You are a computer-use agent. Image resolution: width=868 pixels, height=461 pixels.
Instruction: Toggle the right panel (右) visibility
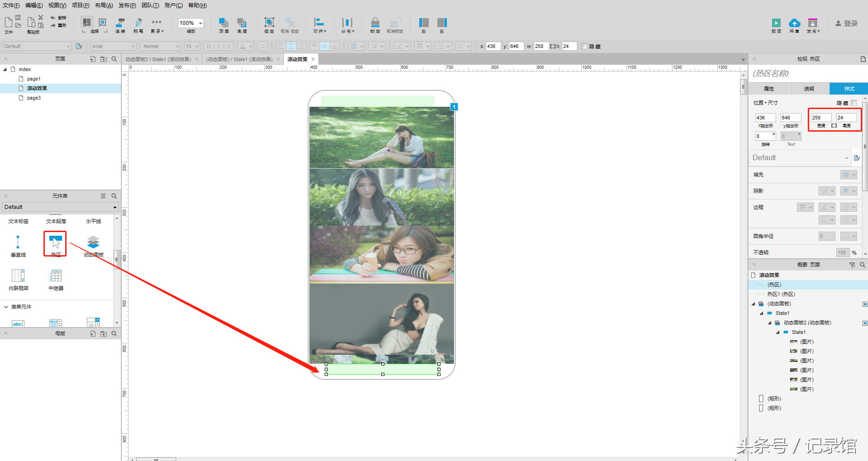tap(442, 25)
